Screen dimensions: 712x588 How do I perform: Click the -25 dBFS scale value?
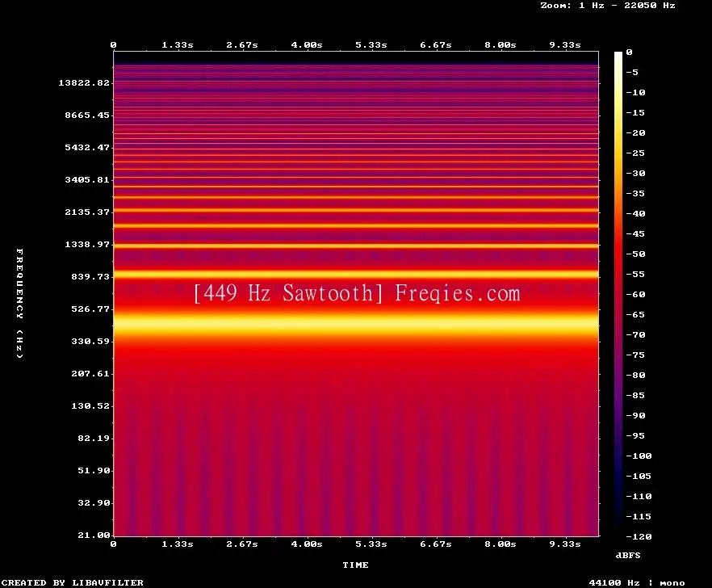(x=635, y=153)
